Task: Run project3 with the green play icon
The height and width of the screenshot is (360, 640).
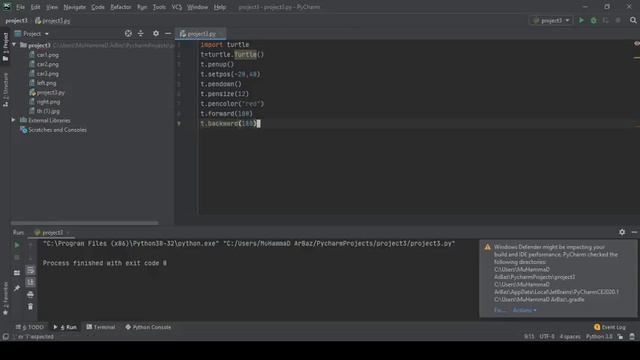Action: coord(581,20)
